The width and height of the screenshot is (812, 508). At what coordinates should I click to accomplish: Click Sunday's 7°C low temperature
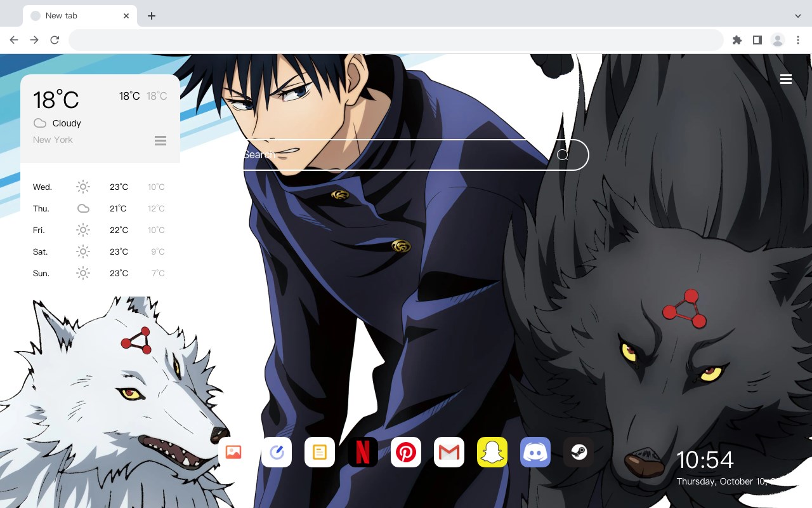158,273
